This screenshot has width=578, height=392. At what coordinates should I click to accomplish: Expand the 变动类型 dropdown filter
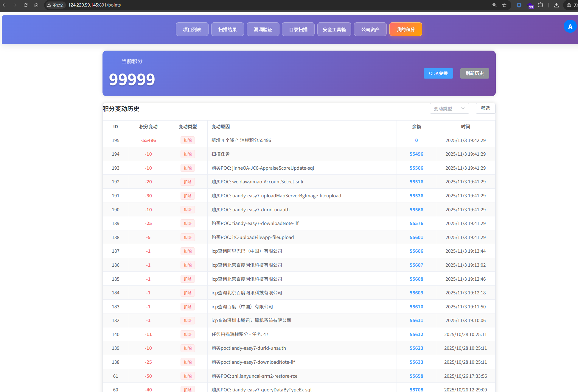pos(449,109)
